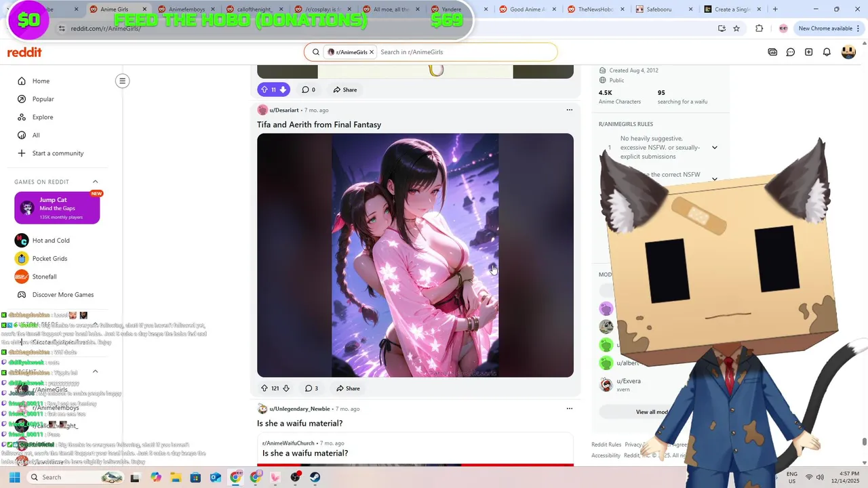Switch to the Create a Single tab

pos(731,9)
